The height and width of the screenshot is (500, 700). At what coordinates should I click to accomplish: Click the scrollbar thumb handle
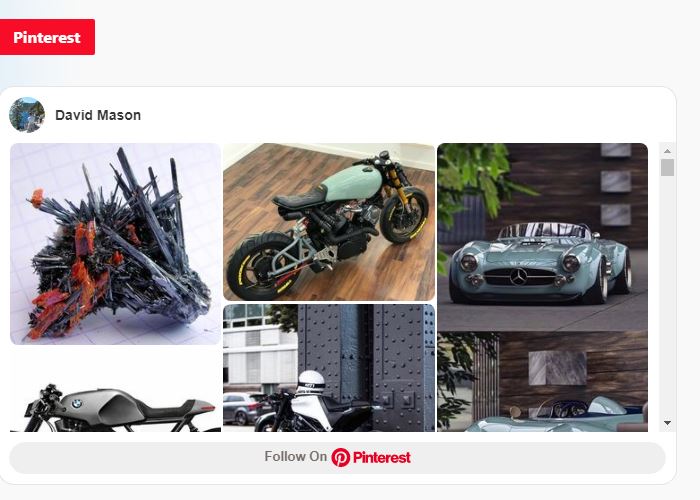(x=667, y=167)
